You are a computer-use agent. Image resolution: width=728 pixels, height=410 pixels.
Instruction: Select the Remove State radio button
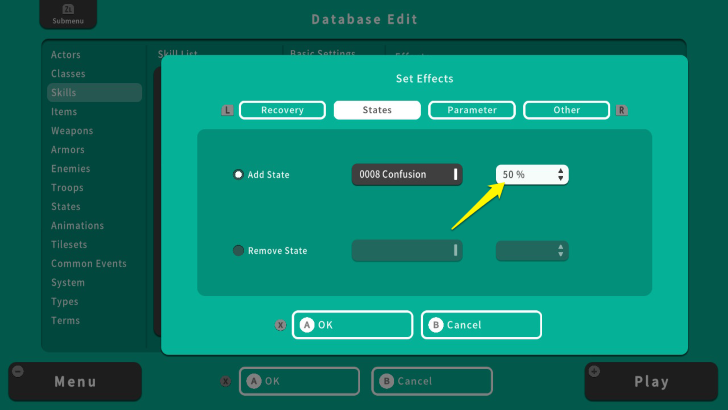[238, 251]
